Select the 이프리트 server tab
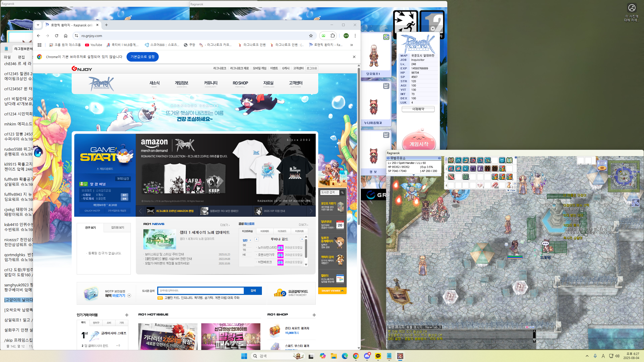644x362 pixels. click(299, 231)
